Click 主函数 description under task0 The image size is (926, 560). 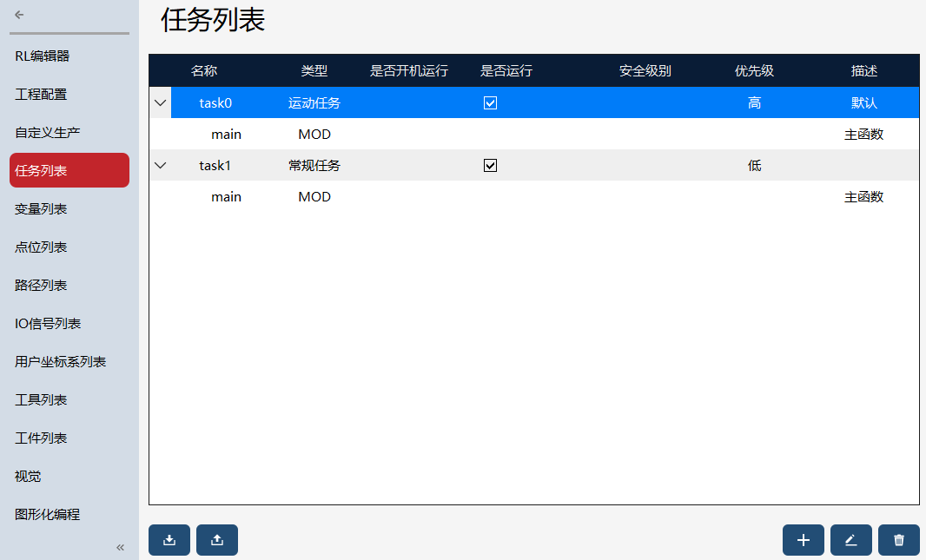(x=864, y=134)
